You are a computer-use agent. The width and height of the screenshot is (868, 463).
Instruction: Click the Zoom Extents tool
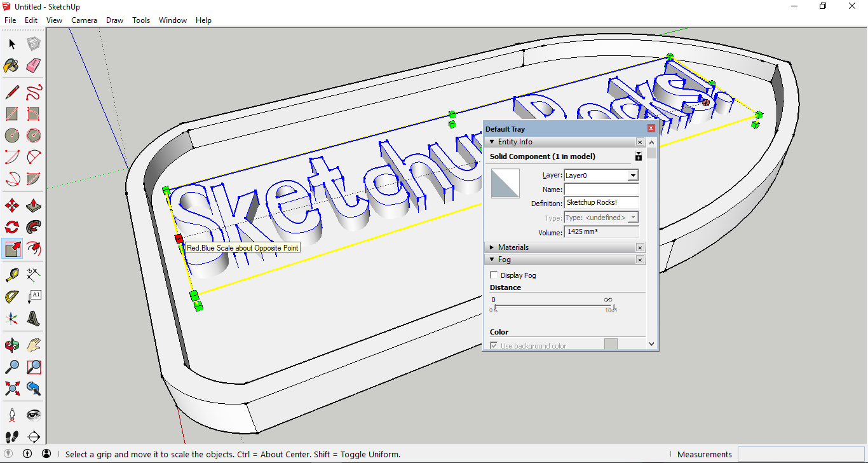pyautogui.click(x=12, y=389)
